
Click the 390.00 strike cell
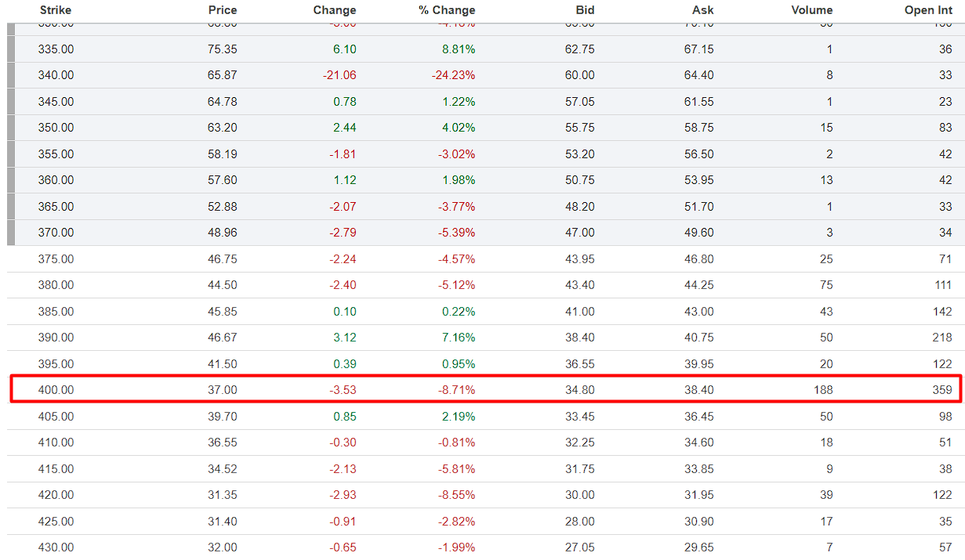(56, 338)
